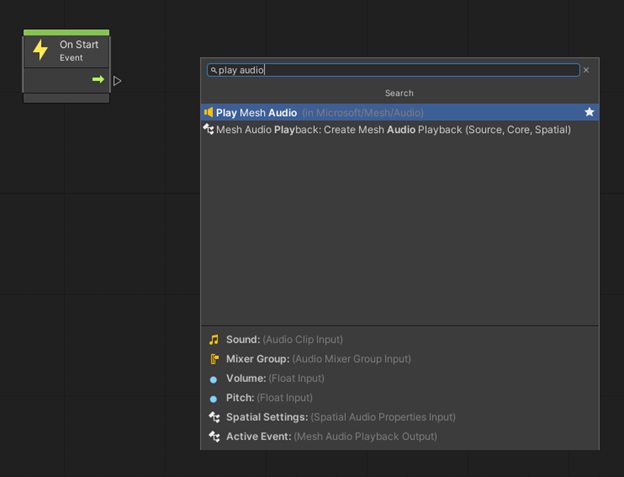Click the blue dot beside Volume

coord(213,380)
